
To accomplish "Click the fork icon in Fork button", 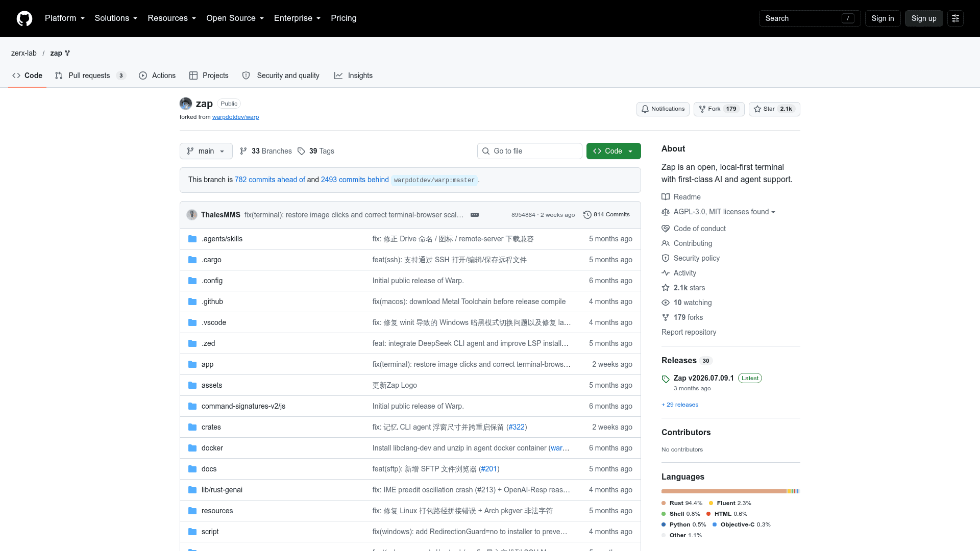I will [702, 109].
